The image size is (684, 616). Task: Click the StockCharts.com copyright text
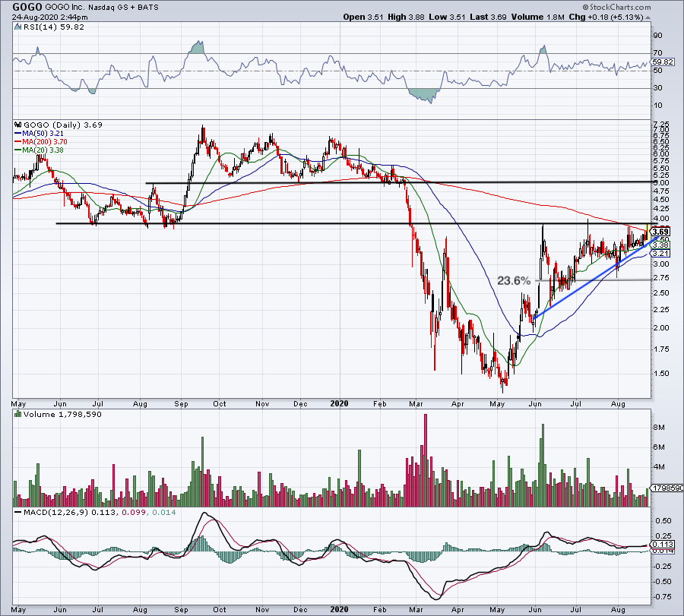point(617,8)
